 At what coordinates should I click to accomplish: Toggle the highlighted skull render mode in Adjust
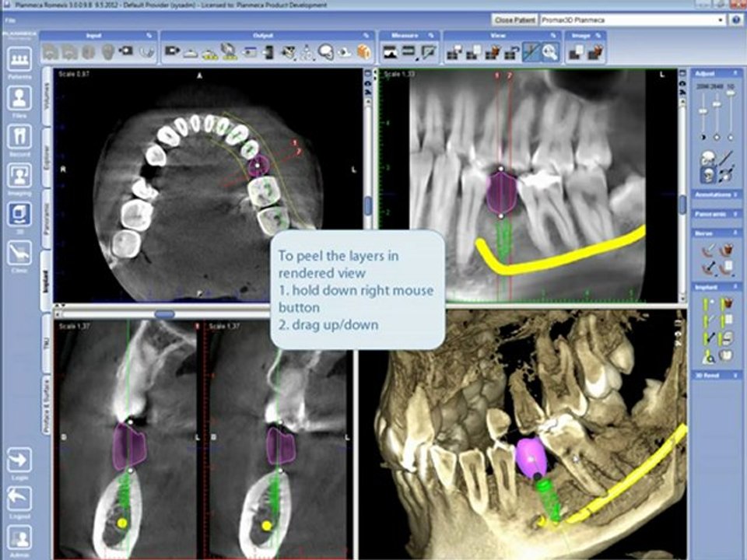[x=708, y=175]
